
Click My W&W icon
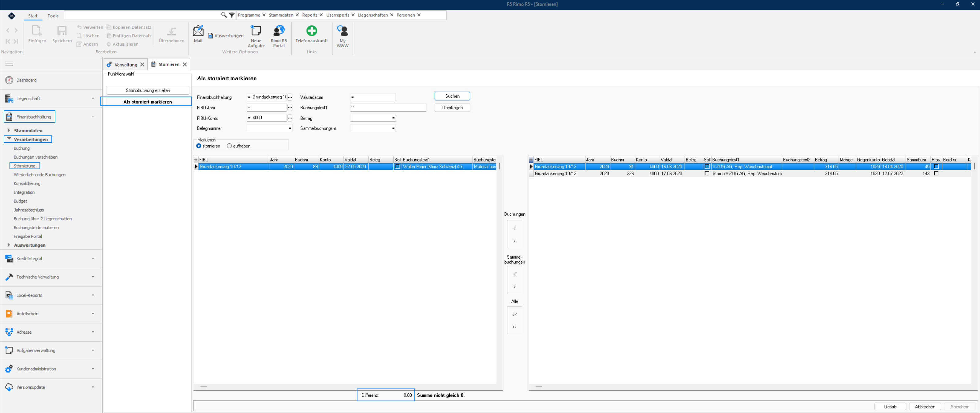[342, 36]
